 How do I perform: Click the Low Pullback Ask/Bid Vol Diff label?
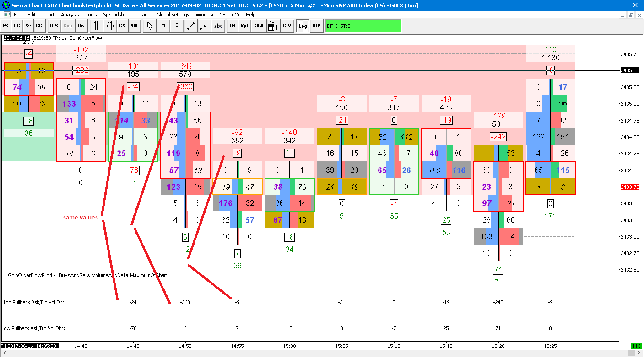point(33,328)
